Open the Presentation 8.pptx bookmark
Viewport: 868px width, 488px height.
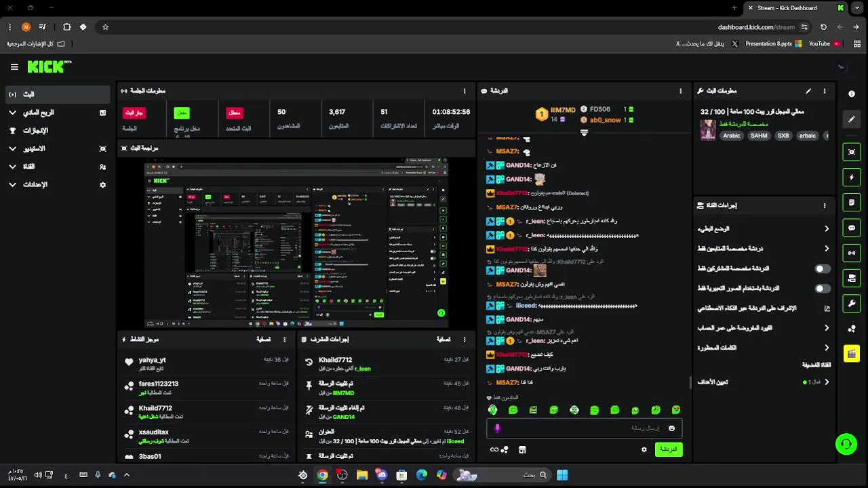[x=773, y=43]
